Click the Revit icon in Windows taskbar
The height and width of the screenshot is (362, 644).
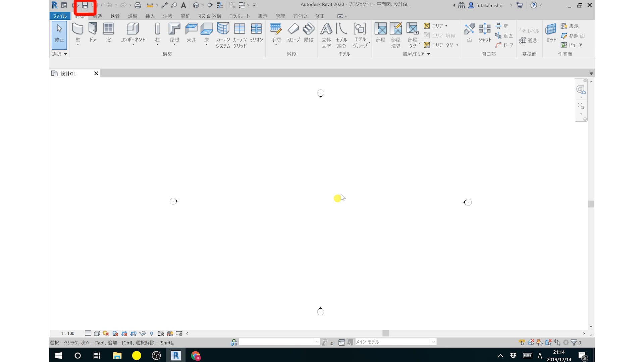coord(176,355)
